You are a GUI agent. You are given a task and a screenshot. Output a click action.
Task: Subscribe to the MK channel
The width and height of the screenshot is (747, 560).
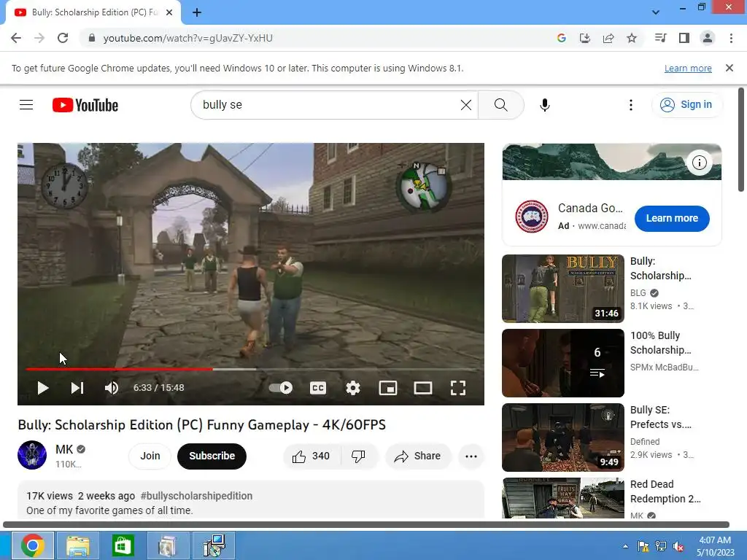click(x=212, y=456)
